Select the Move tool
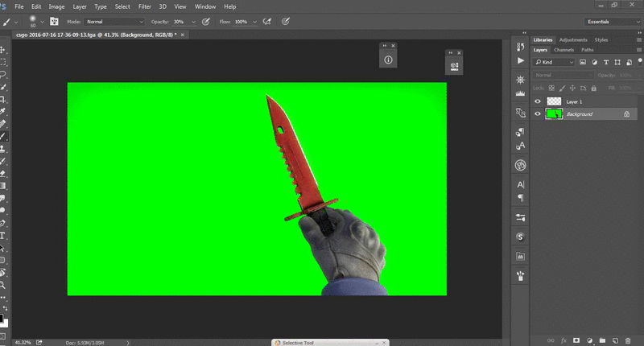 [x=2, y=50]
